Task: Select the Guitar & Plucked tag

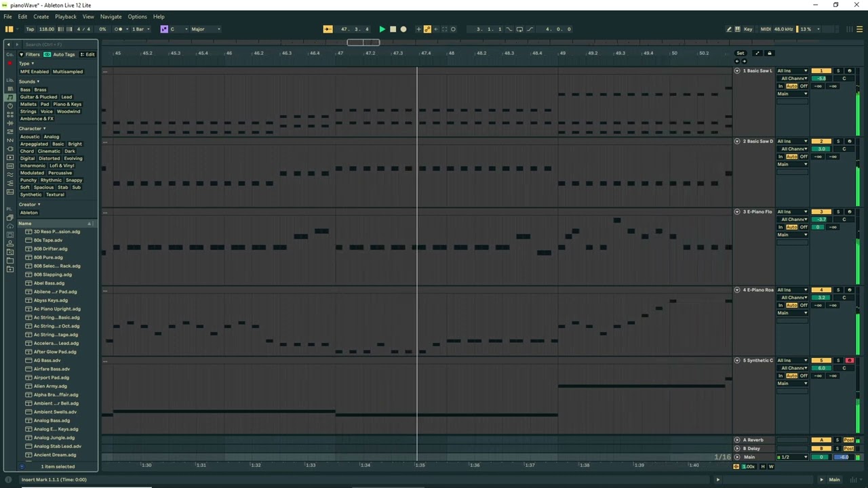Action: click(x=39, y=97)
